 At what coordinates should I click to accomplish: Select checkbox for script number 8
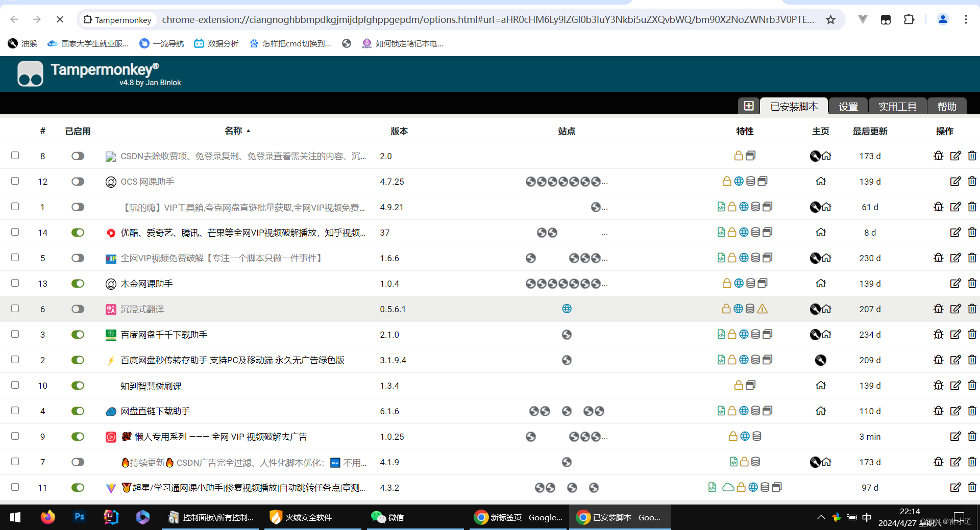point(15,155)
